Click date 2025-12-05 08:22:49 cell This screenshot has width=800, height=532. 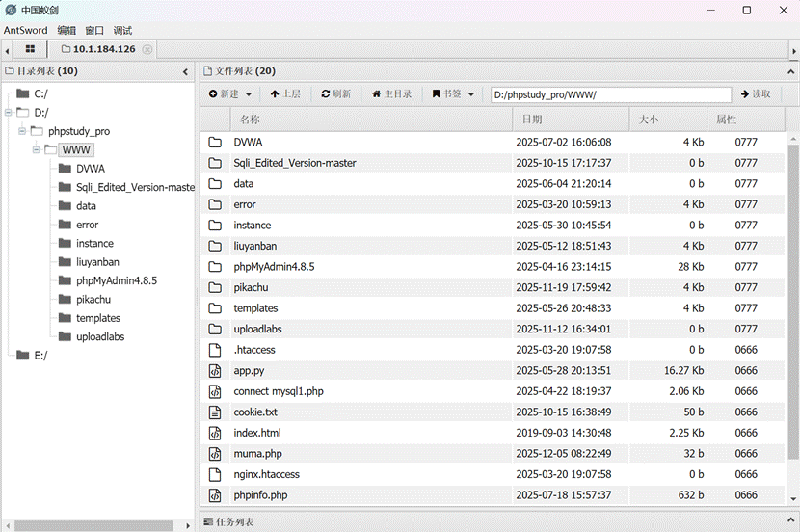click(563, 453)
